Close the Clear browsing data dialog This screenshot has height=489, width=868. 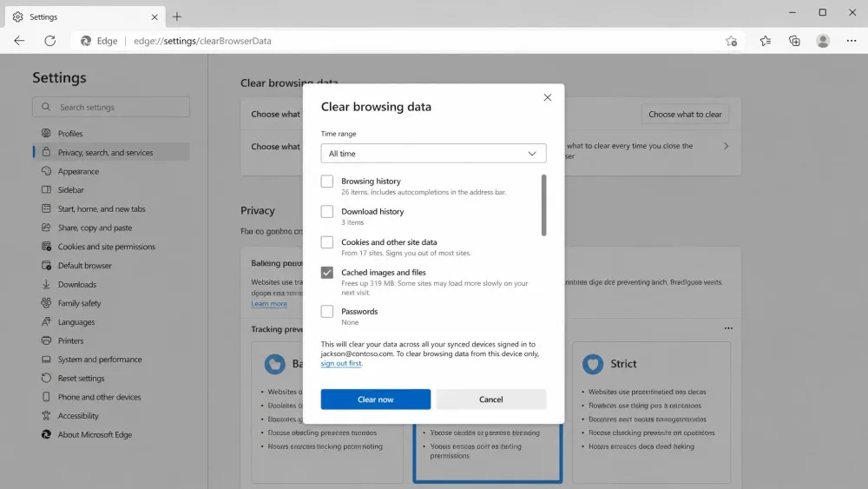coord(548,97)
